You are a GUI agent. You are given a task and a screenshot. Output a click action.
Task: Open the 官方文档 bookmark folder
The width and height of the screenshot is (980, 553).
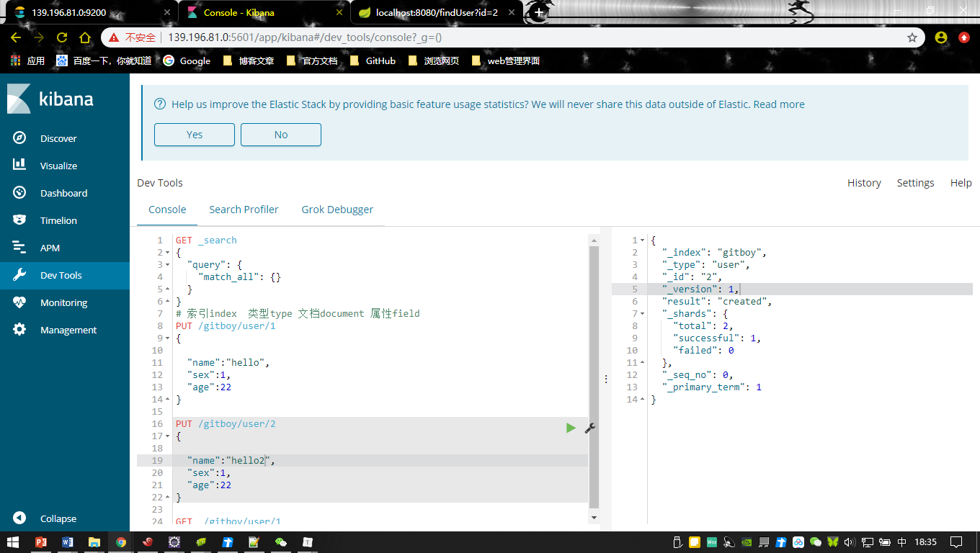point(311,60)
